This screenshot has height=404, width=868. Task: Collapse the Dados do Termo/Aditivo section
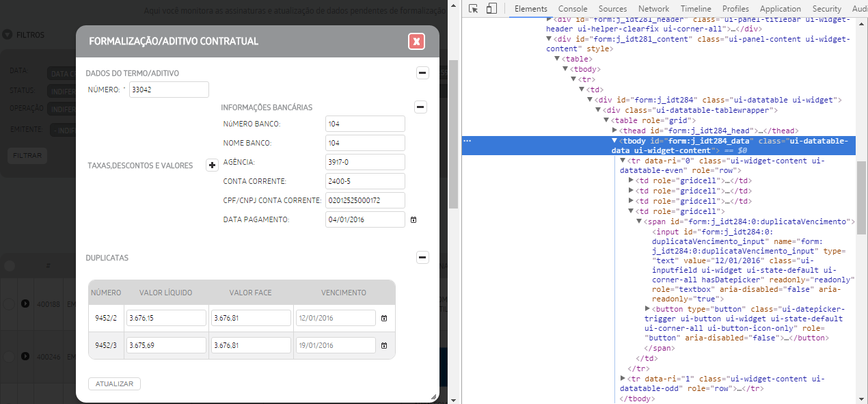(x=422, y=72)
